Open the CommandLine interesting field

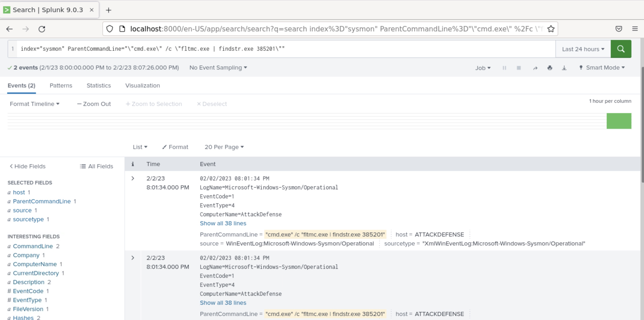click(x=33, y=246)
